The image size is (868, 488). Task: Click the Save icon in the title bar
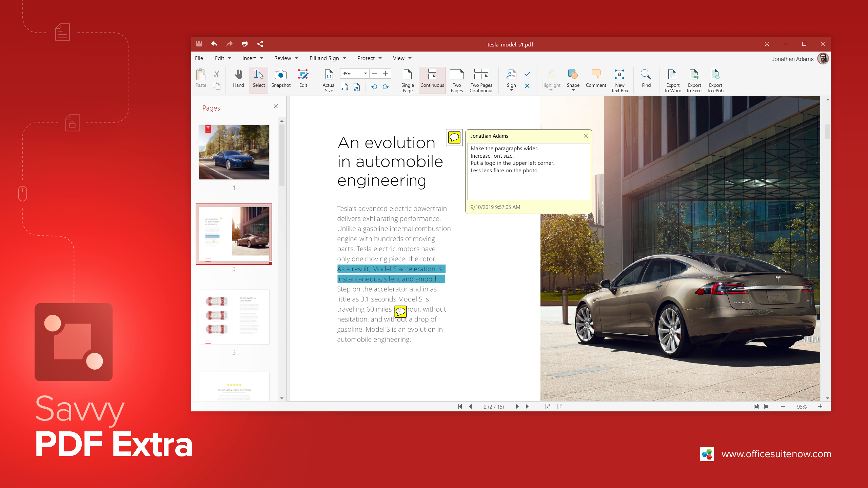[x=199, y=44]
